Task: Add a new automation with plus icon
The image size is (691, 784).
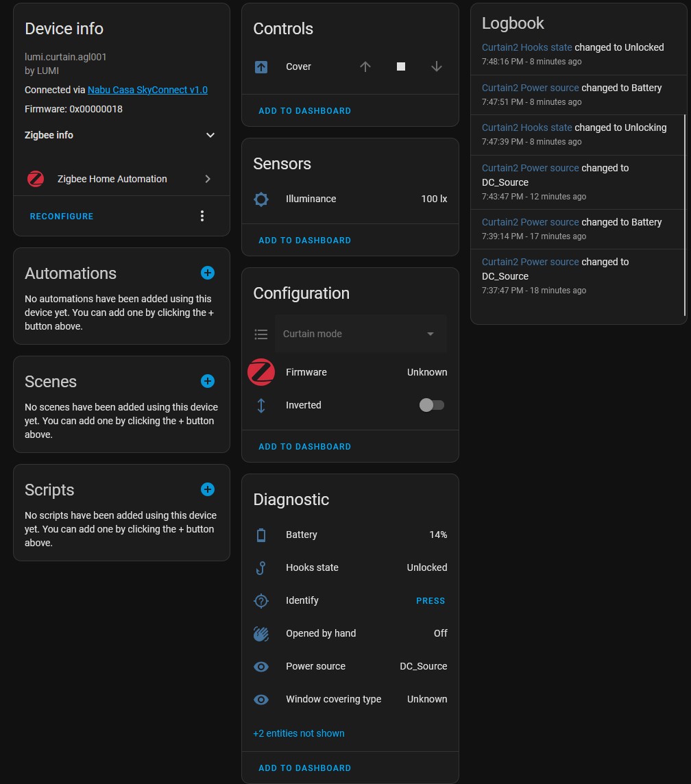Action: point(208,273)
